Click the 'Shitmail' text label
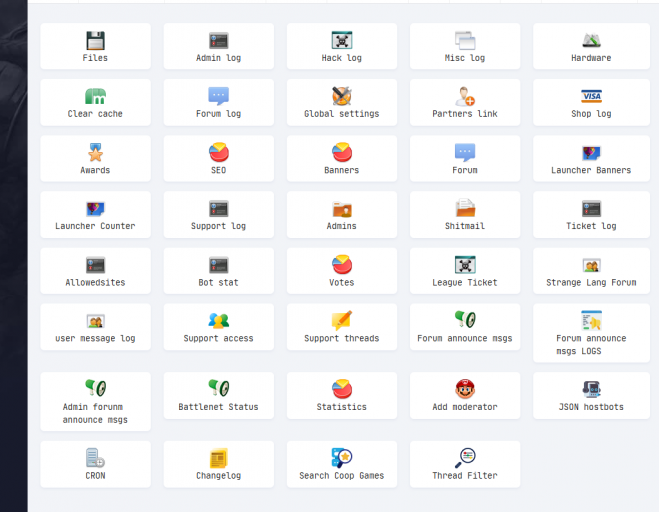 click(465, 226)
